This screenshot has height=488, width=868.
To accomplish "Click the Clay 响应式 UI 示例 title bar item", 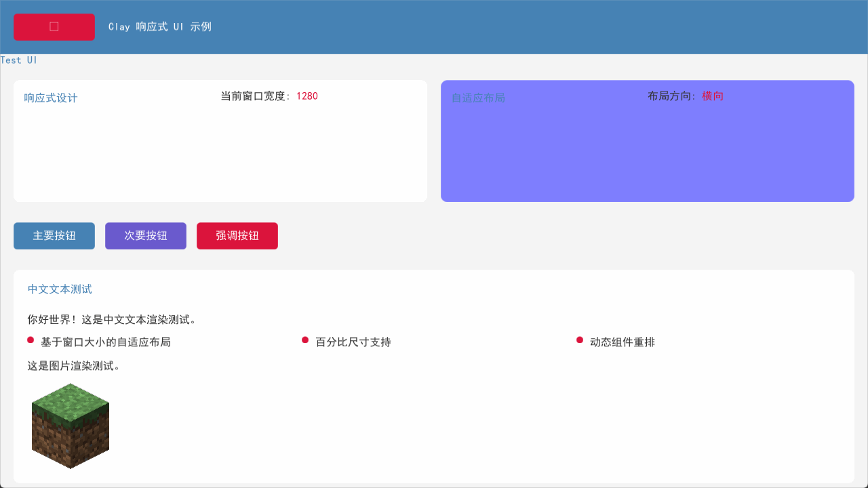I will [x=160, y=26].
